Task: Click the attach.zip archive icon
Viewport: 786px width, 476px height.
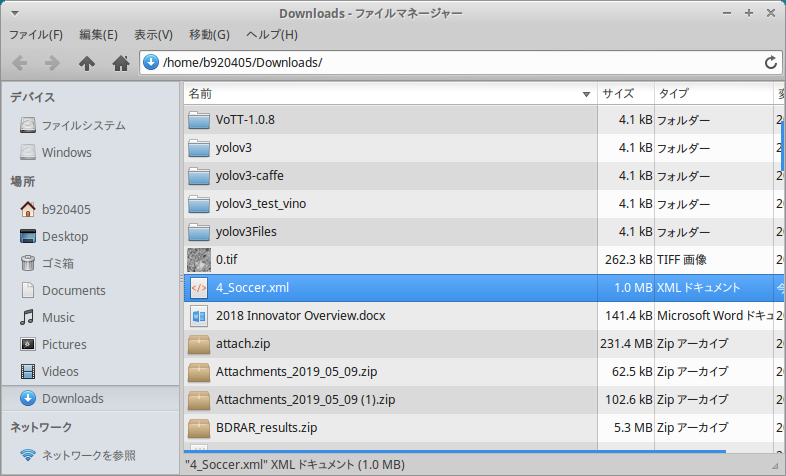Action: click(x=199, y=344)
